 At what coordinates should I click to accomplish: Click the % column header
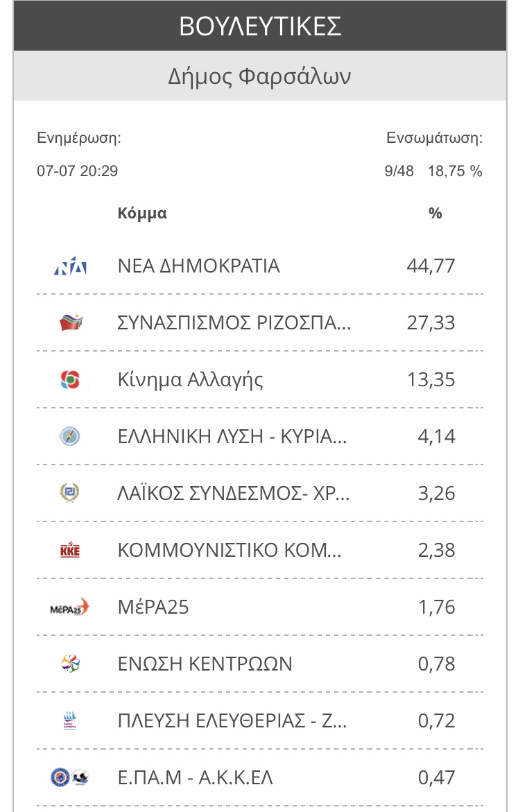435,213
